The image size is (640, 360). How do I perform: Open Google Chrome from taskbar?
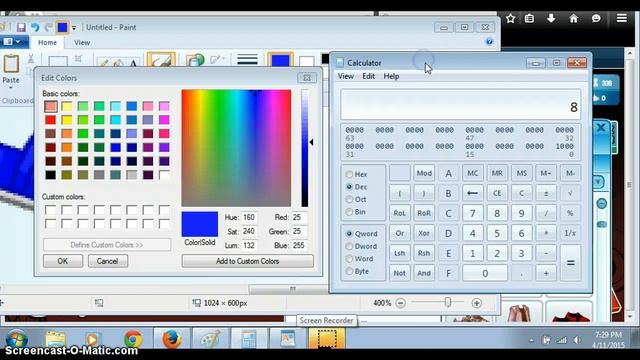(133, 339)
